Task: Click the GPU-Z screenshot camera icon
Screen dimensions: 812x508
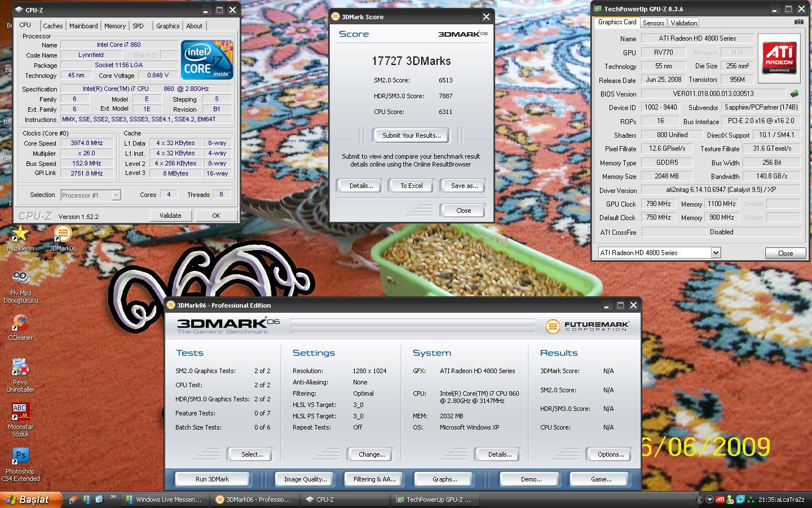Action: click(x=798, y=22)
